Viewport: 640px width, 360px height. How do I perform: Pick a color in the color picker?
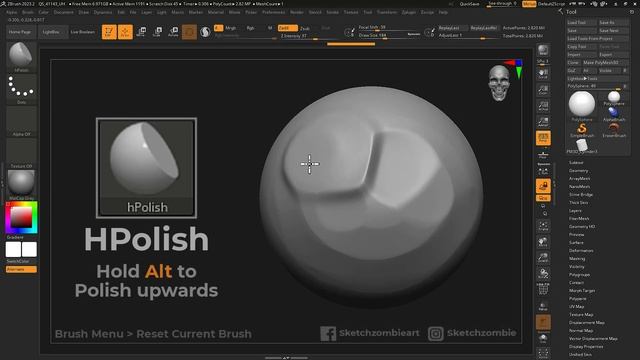point(21,218)
